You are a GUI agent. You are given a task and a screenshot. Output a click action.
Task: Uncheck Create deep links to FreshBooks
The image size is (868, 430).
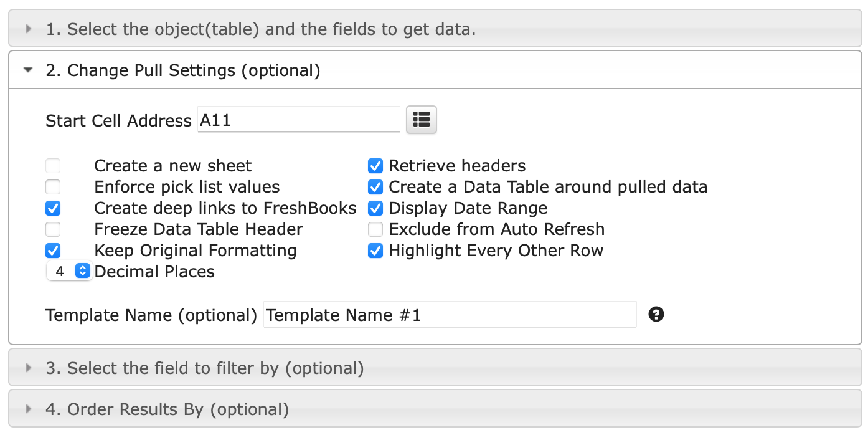pos(53,208)
